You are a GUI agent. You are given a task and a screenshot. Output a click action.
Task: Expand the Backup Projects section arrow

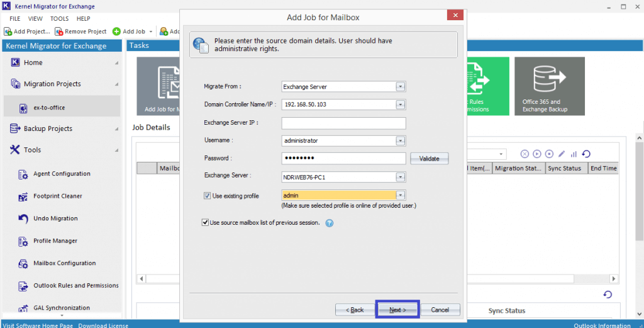click(x=116, y=129)
